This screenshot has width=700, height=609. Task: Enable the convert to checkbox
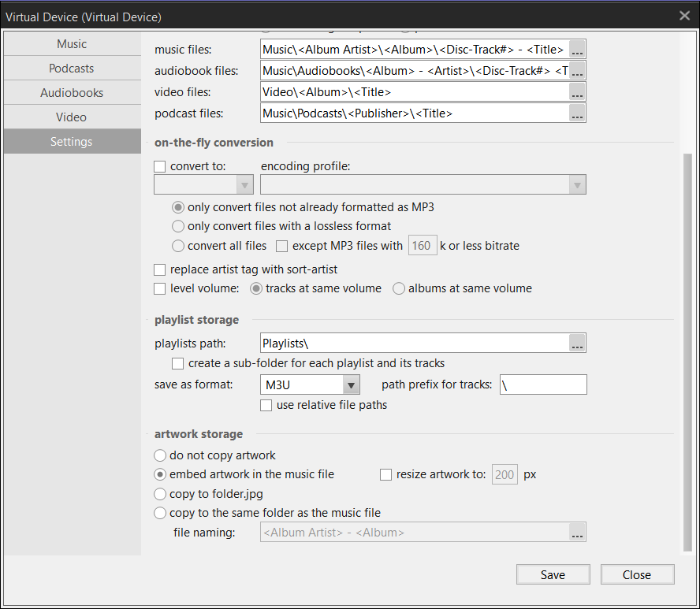pyautogui.click(x=160, y=166)
